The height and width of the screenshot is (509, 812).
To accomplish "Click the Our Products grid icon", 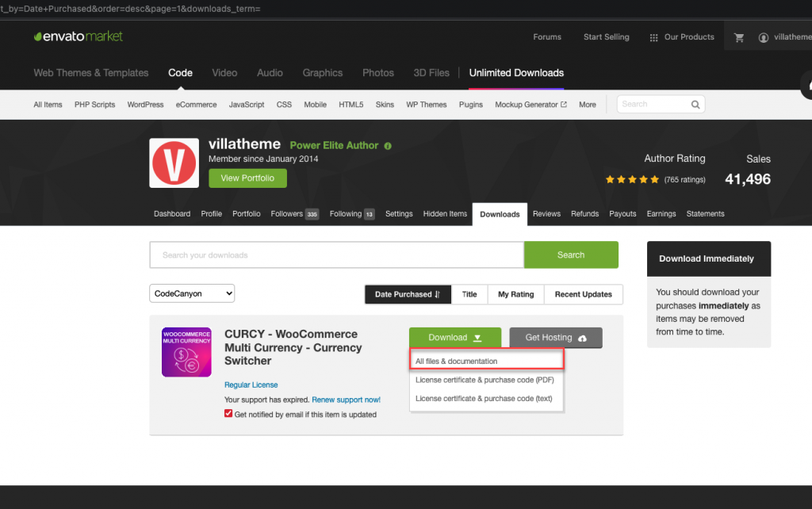I will pos(653,37).
